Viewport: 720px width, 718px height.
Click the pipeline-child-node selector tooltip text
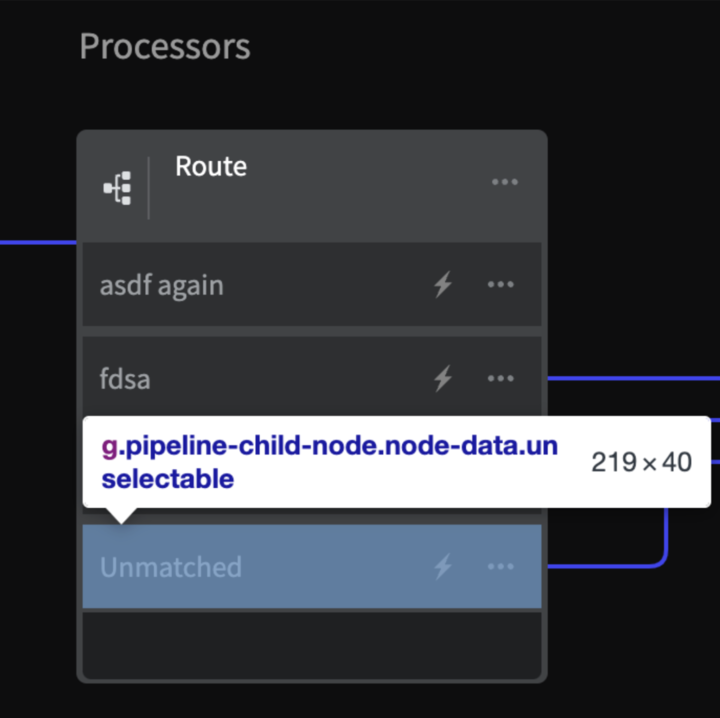(x=329, y=462)
